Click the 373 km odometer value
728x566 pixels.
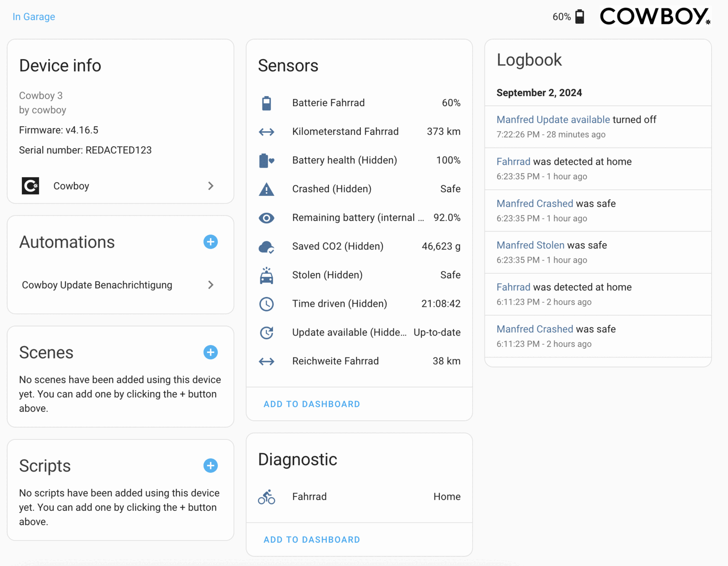[444, 132]
